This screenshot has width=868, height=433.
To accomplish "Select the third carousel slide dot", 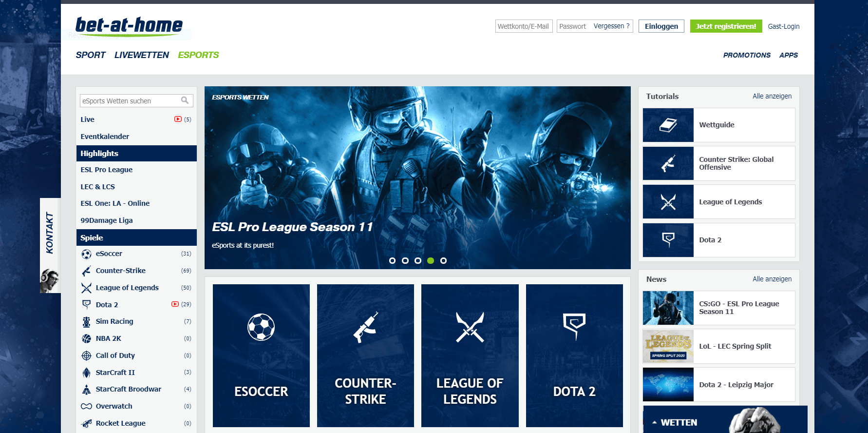I will coord(417,261).
